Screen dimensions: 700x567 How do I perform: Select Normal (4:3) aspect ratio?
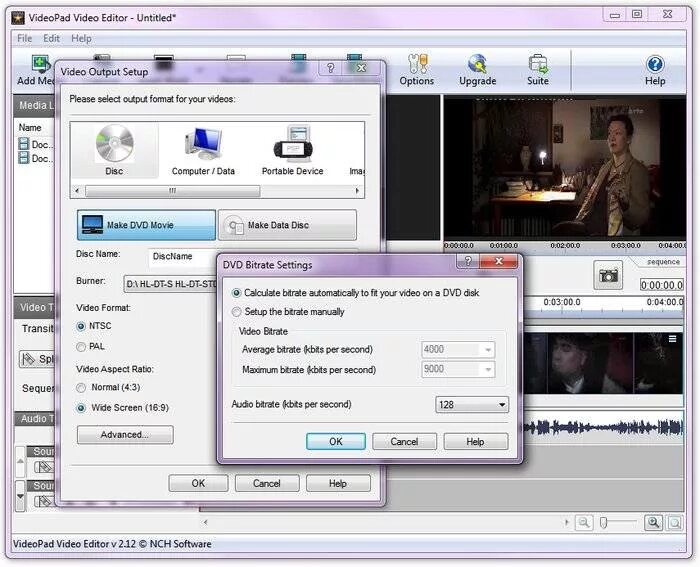pos(81,388)
